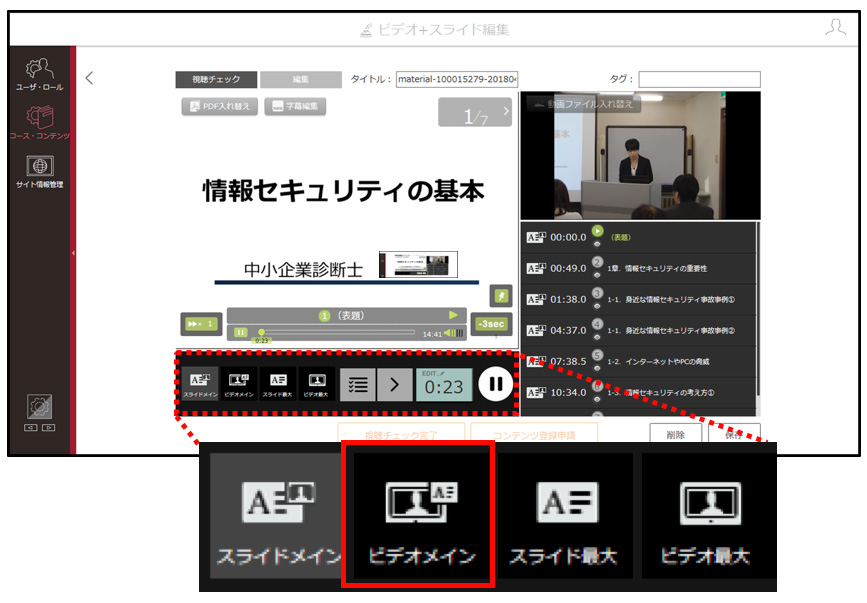This screenshot has height=603, width=867.
Task: Click layout icon for the 00:49.0 row
Action: pos(536,268)
